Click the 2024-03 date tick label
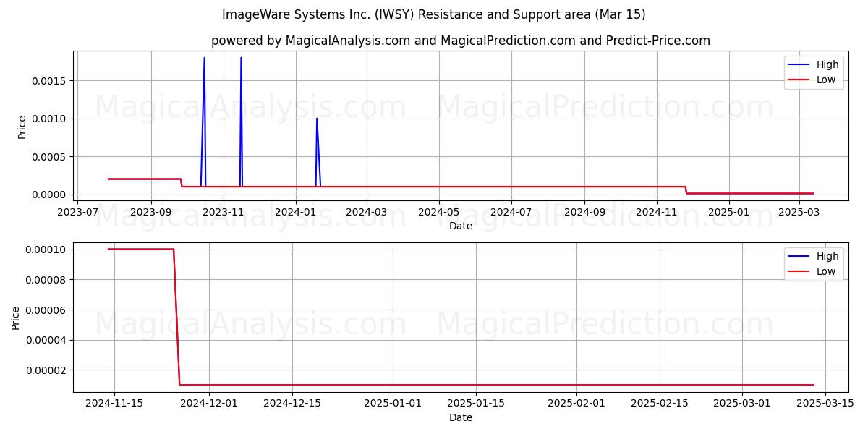Image resolution: width=868 pixels, height=434 pixels. pyautogui.click(x=367, y=213)
